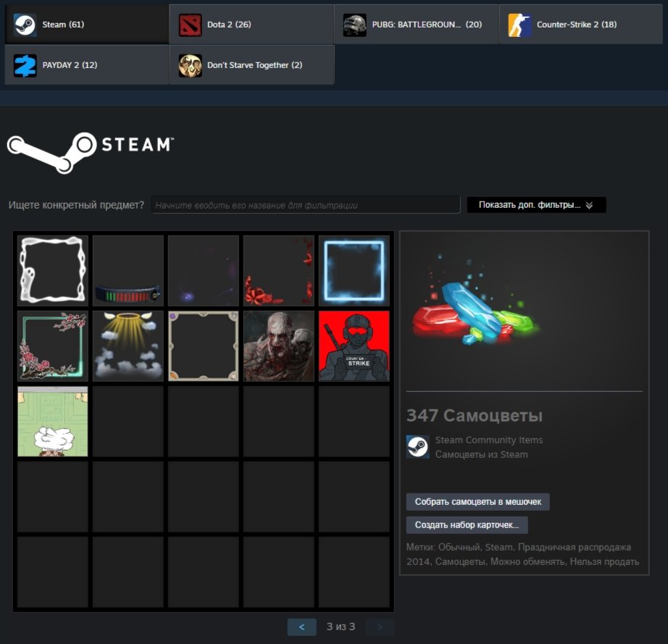Open the PAYDAY 2 inventory tab
The height and width of the screenshot is (644, 668).
(86, 65)
